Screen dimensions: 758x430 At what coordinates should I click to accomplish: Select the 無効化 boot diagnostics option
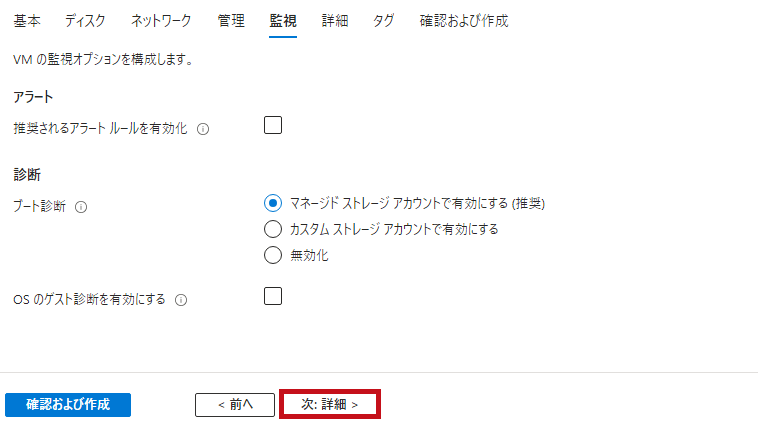(x=273, y=255)
